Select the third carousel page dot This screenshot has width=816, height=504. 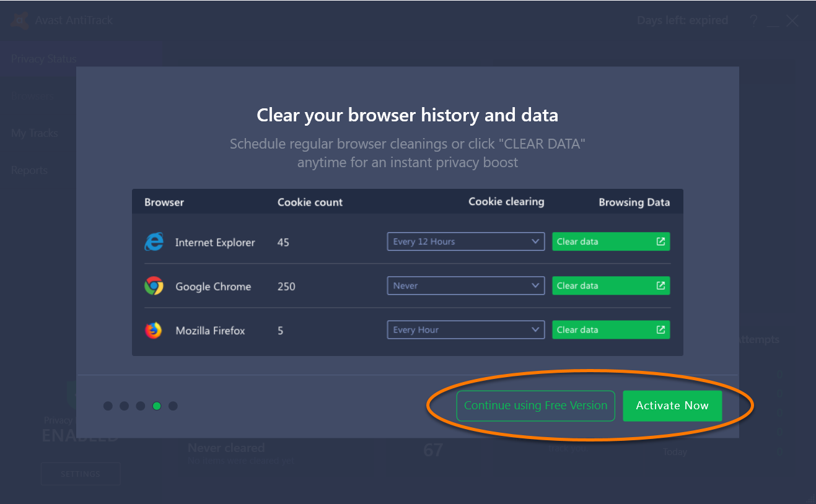tap(141, 406)
